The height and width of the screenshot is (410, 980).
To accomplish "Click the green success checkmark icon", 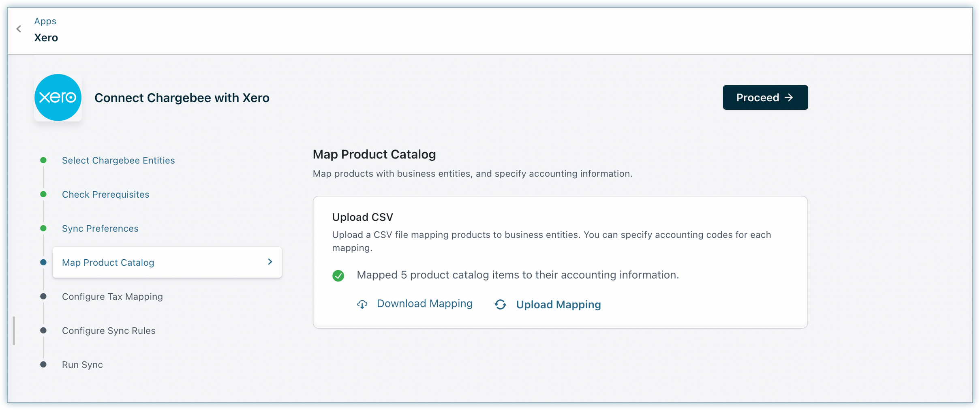I will tap(338, 275).
